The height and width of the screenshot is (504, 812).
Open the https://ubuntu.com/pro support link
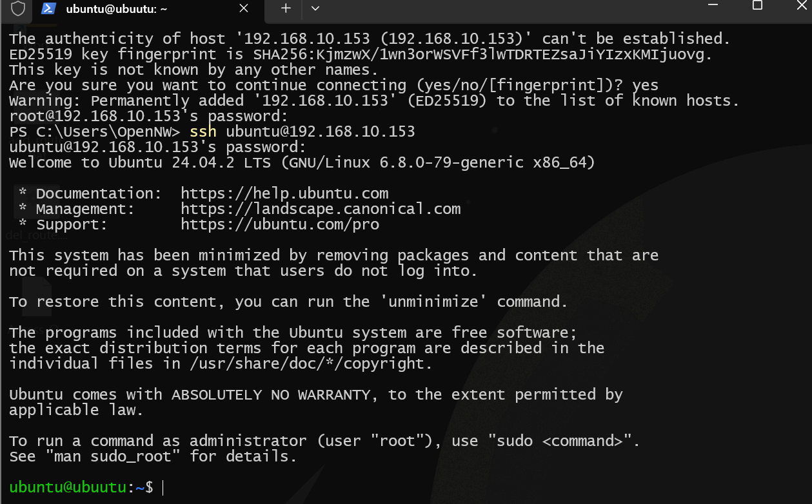(280, 224)
